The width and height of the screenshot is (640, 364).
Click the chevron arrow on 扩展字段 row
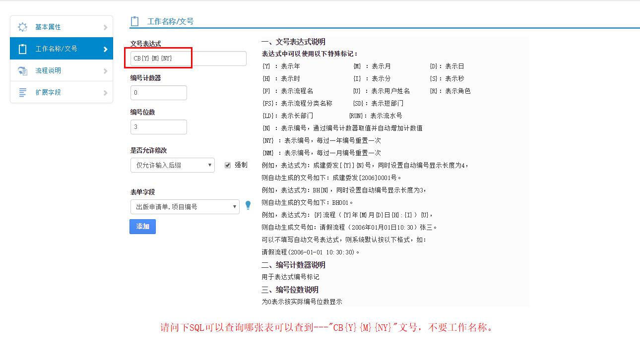[x=105, y=93]
